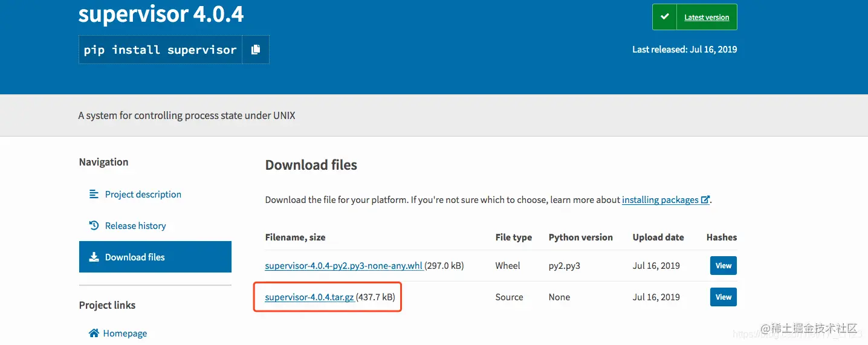Click the Source file type cell
Image resolution: width=868 pixels, height=345 pixels.
[x=509, y=297]
